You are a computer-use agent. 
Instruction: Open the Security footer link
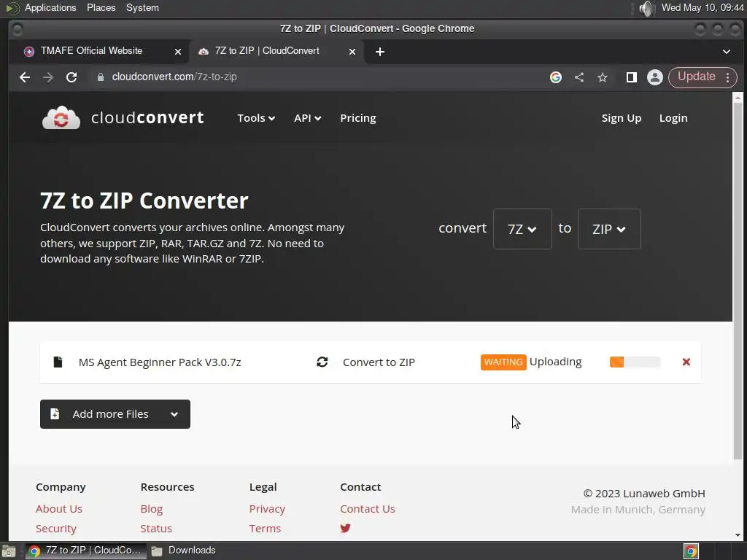[55, 529]
